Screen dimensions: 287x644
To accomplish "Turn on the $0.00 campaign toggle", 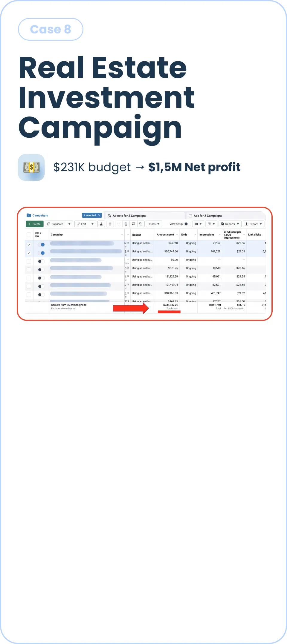I will (x=41, y=261).
